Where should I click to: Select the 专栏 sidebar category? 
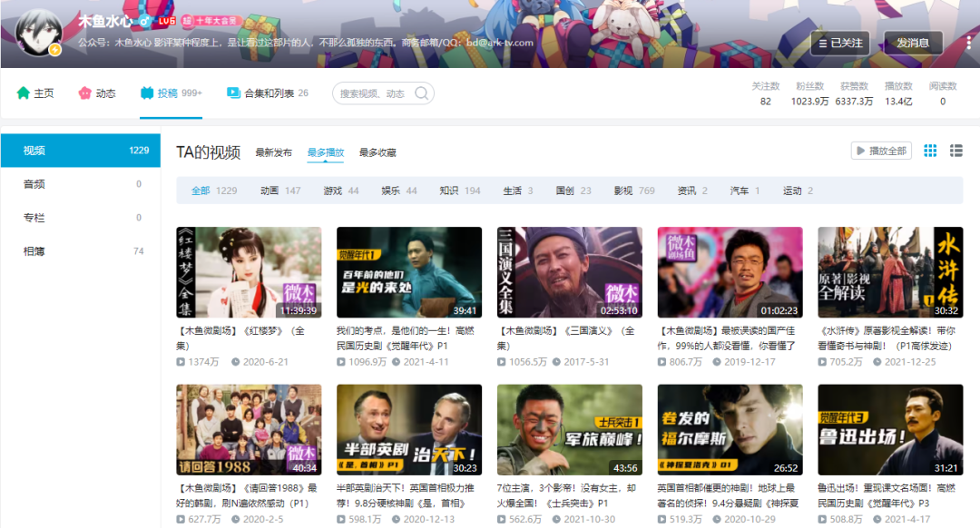pyautogui.click(x=81, y=218)
